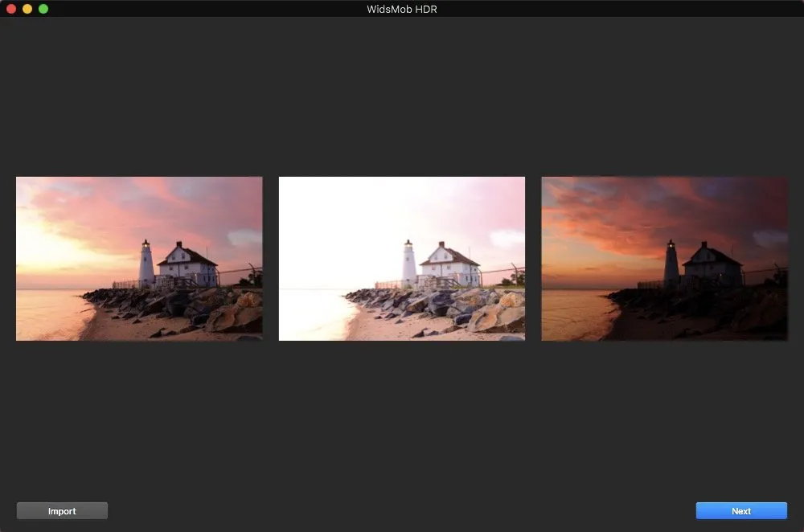Click the rocky shoreline in the left photo
804x532 pixels.
pos(177,309)
